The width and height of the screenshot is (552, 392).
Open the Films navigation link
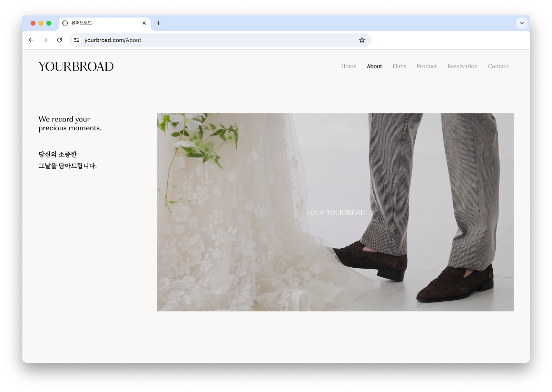pyautogui.click(x=399, y=66)
